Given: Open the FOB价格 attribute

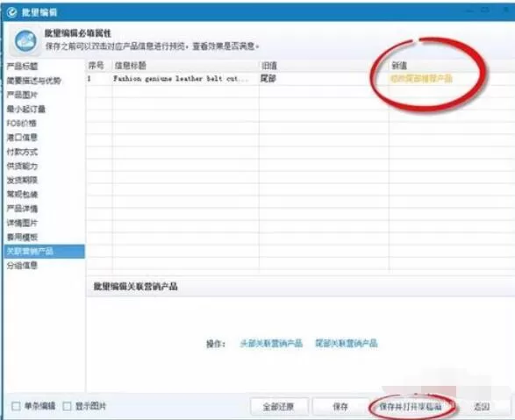Looking at the screenshot, I should coord(21,124).
